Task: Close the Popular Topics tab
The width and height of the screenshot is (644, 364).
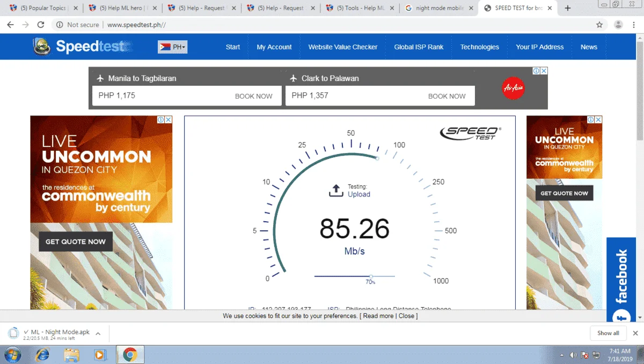Action: click(x=75, y=8)
